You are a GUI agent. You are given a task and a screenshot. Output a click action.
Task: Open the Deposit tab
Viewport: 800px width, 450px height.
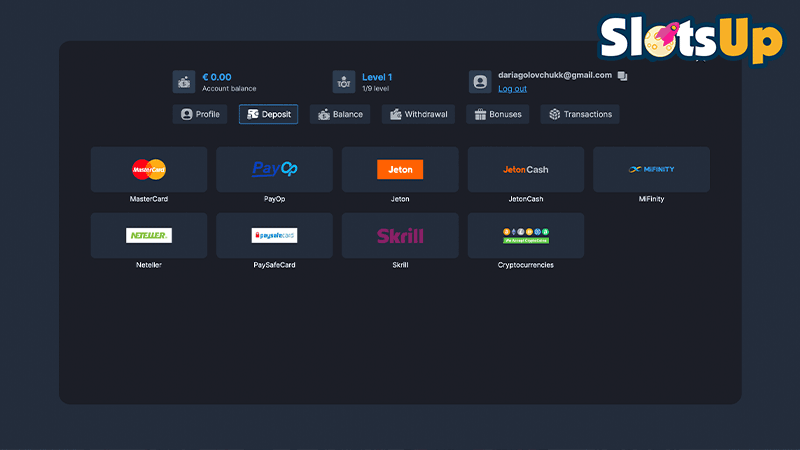click(268, 114)
